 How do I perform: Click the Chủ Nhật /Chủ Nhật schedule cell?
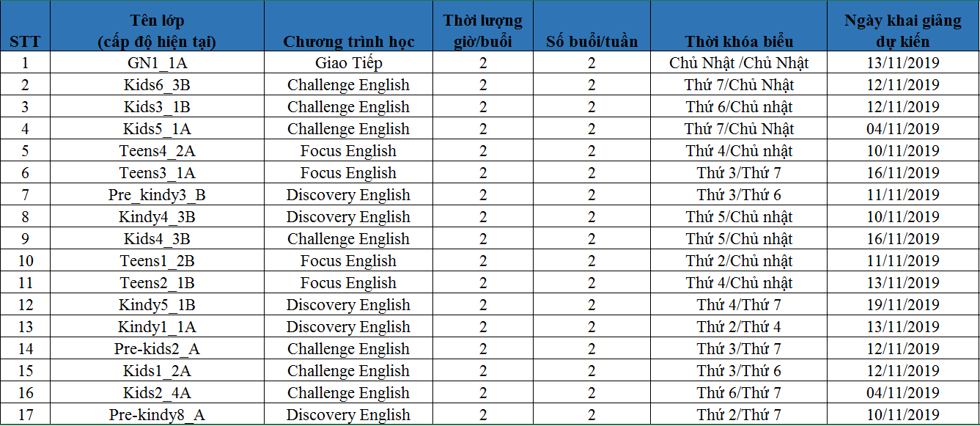(739, 63)
